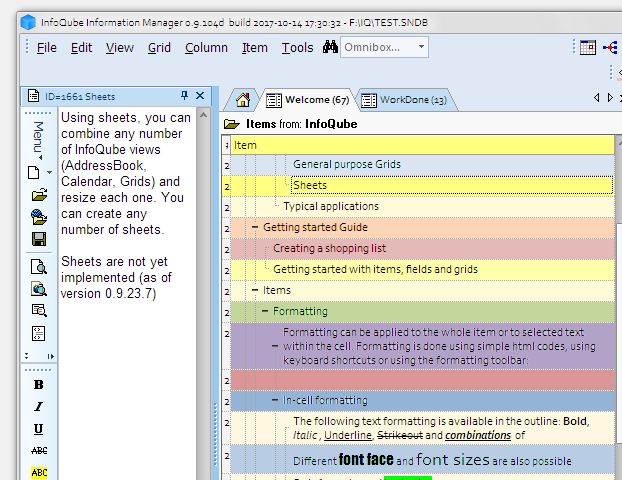Apply bold with the B button
622x480 pixels.
(38, 385)
